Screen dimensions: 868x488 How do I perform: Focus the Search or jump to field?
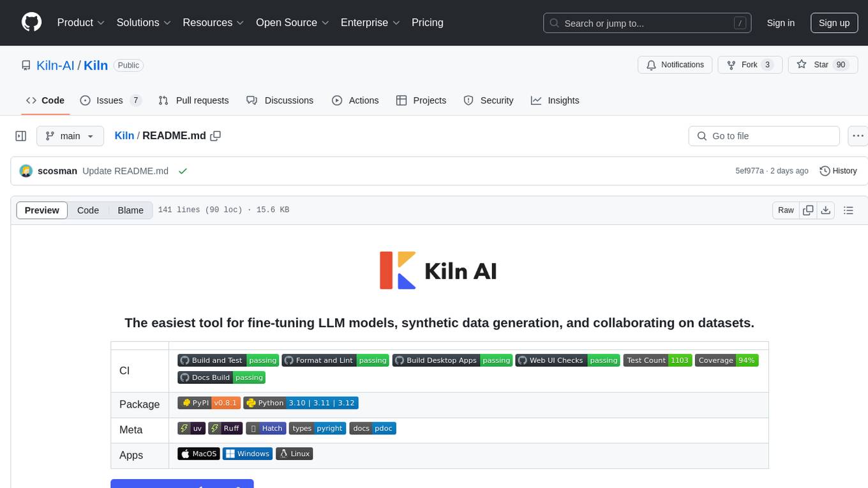[648, 23]
